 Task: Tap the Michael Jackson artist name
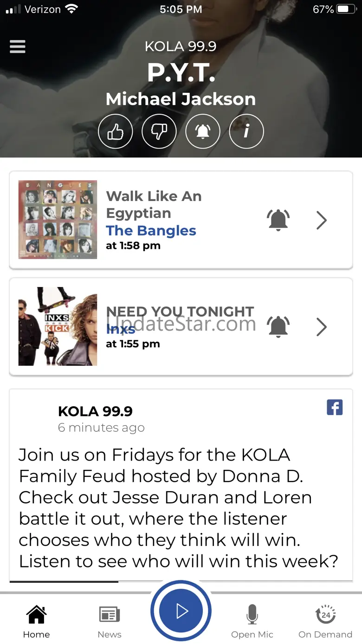click(181, 99)
